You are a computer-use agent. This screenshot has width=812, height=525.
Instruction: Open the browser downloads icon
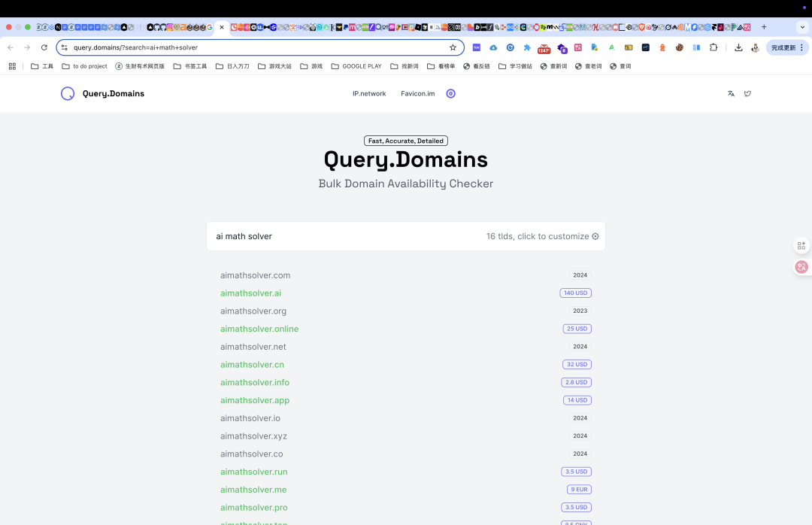(738, 47)
